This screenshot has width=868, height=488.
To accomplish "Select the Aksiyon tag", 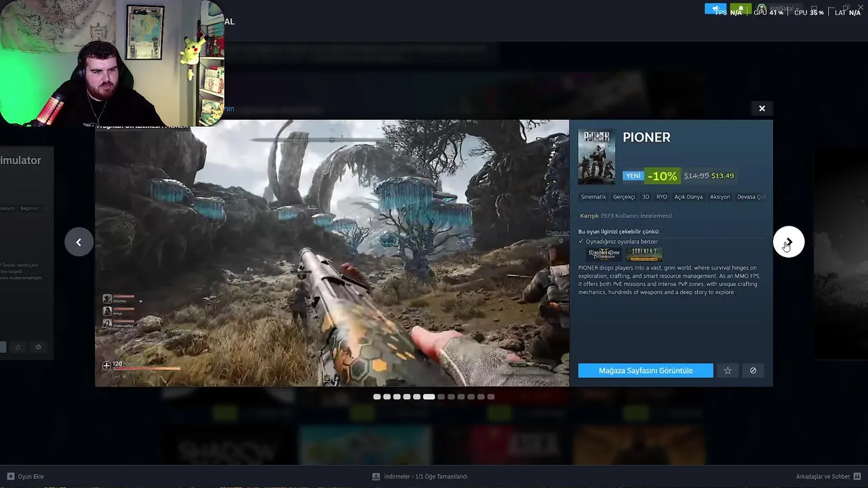I will (x=720, y=197).
